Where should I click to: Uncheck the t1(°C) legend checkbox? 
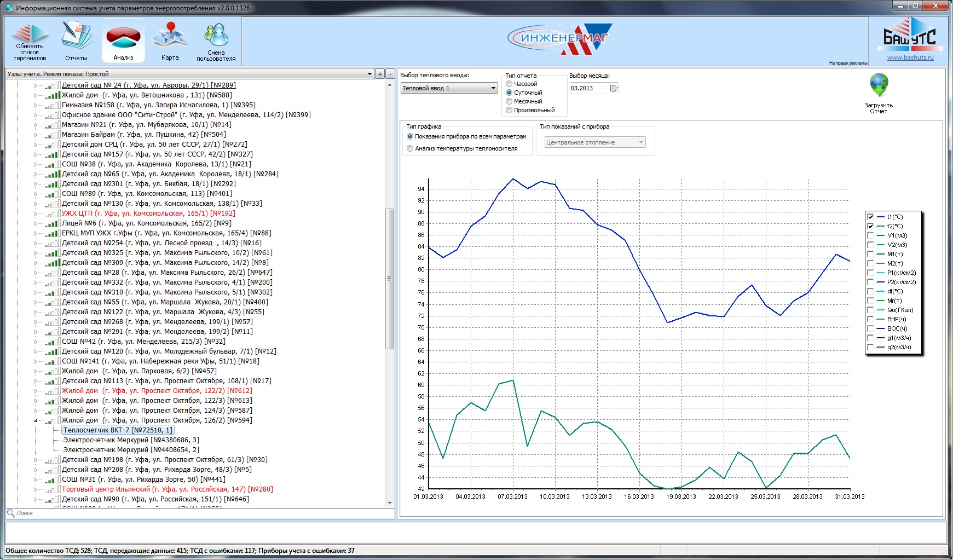click(870, 217)
